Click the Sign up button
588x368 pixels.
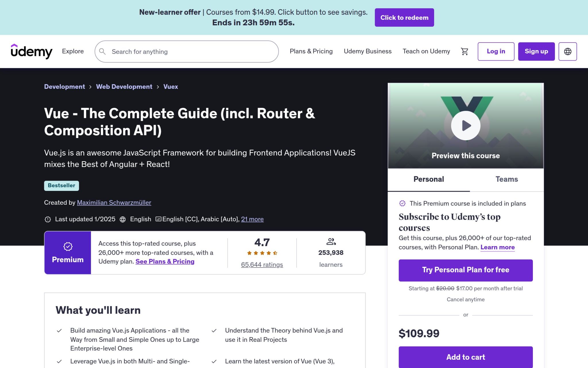(536, 51)
